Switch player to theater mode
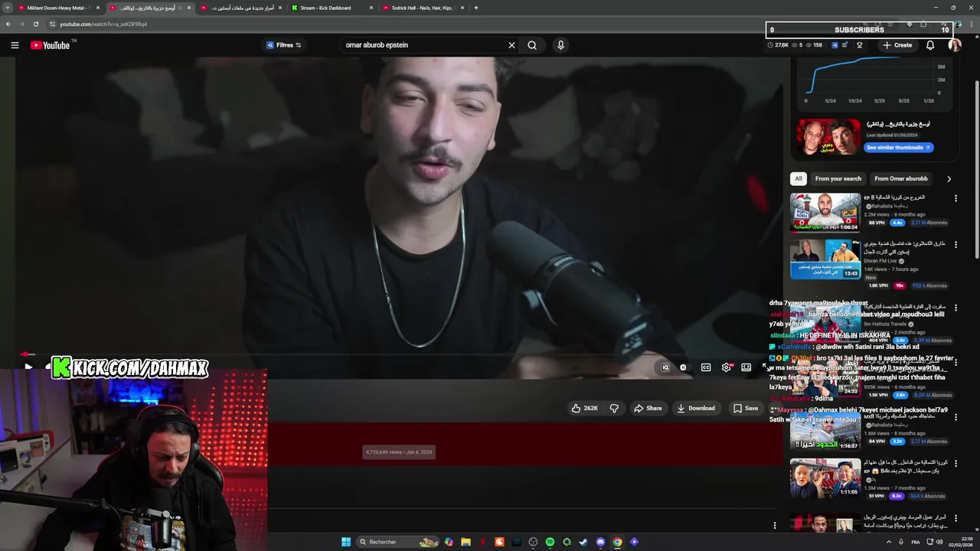Image resolution: width=980 pixels, height=551 pixels. (x=746, y=367)
